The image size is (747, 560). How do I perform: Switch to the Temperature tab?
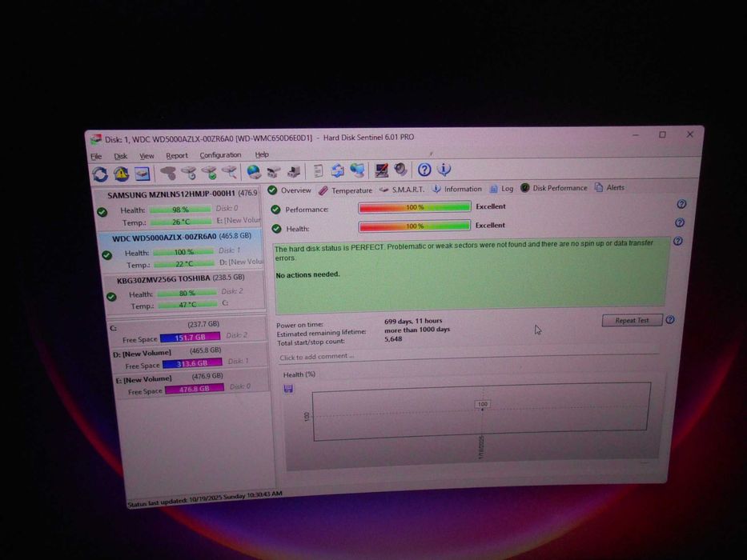[x=345, y=190]
